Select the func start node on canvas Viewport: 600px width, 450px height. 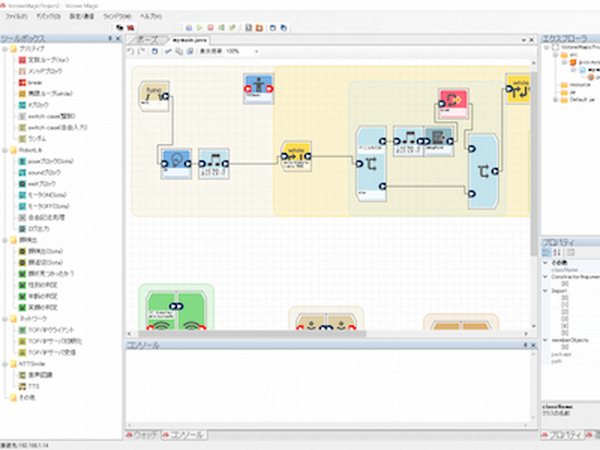click(154, 95)
